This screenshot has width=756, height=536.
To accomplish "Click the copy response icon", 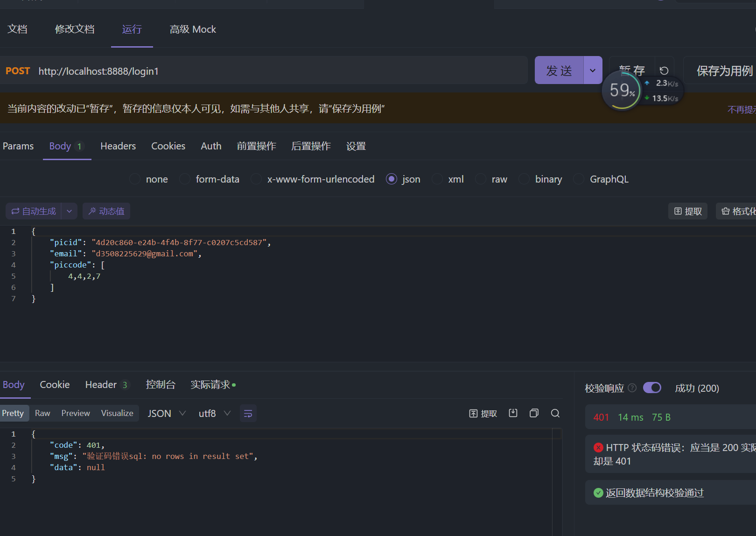I will (534, 413).
